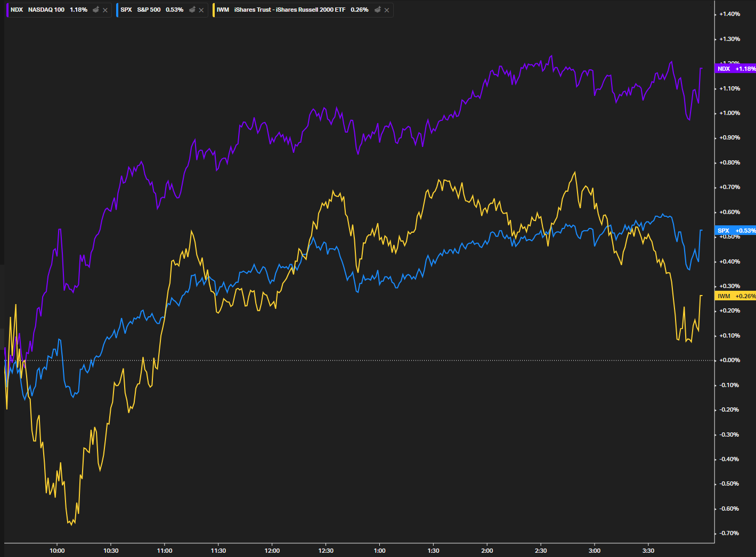Click the yellow IWM +0.26% axis tag

tap(736, 296)
